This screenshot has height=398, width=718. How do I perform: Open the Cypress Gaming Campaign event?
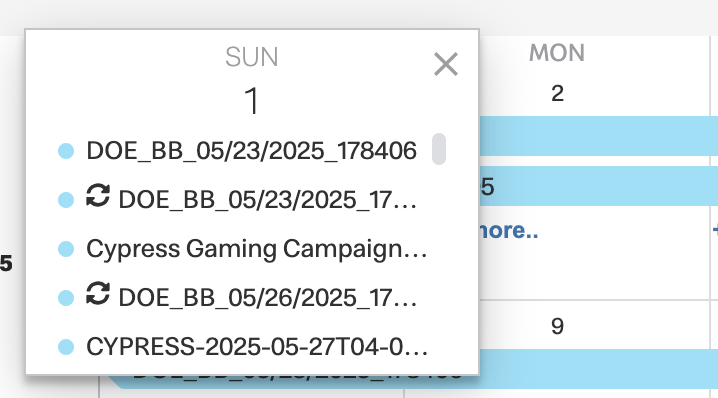click(x=256, y=250)
